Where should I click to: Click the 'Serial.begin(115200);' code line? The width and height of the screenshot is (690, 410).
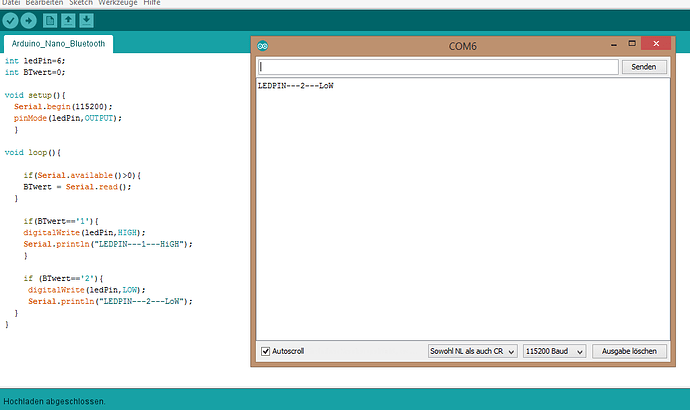tap(63, 106)
